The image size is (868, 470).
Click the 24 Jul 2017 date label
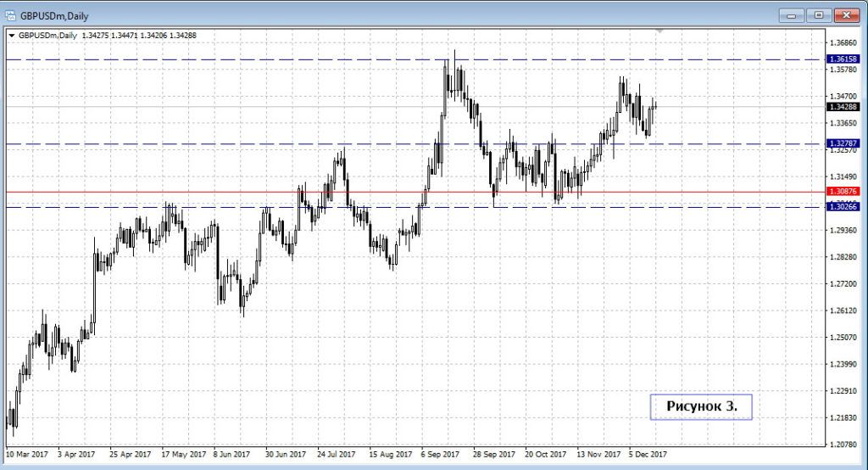tap(338, 454)
